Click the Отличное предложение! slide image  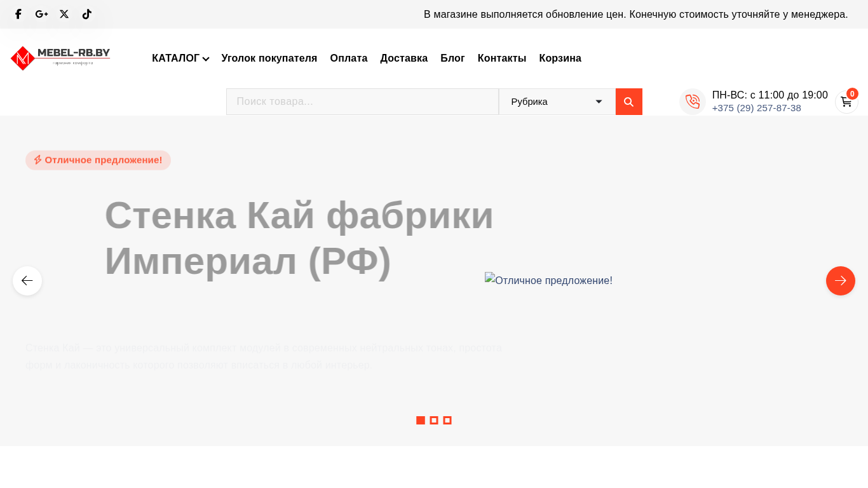[x=548, y=280]
